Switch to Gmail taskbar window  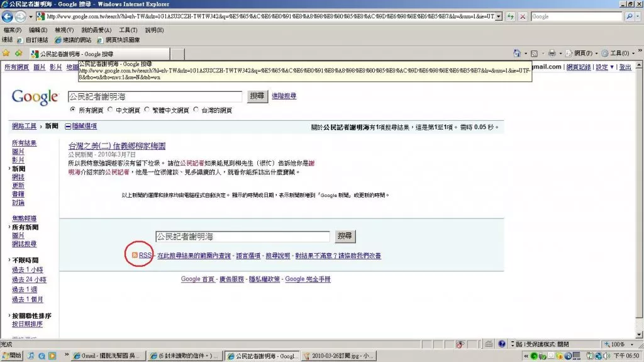(x=109, y=356)
